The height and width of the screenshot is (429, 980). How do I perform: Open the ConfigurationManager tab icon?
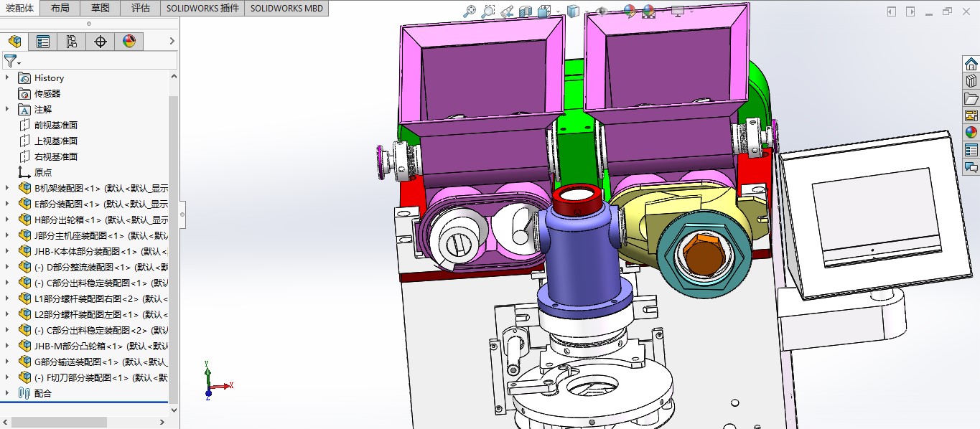72,42
